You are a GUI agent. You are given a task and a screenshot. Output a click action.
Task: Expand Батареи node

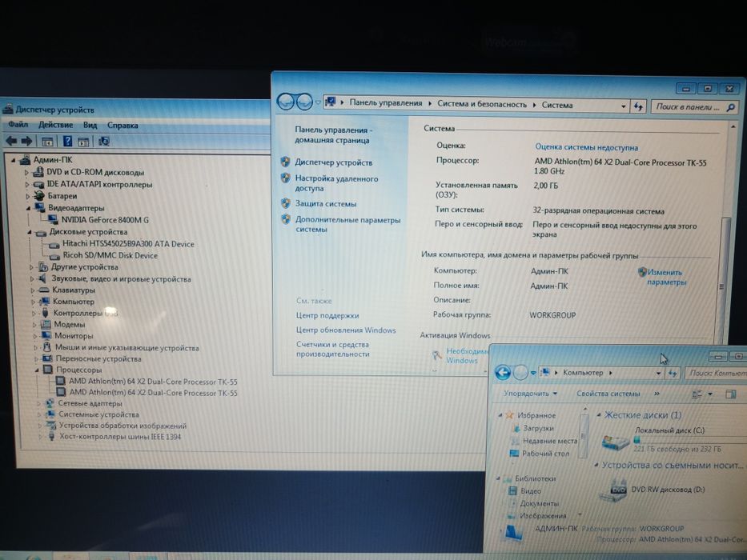pyautogui.click(x=28, y=196)
